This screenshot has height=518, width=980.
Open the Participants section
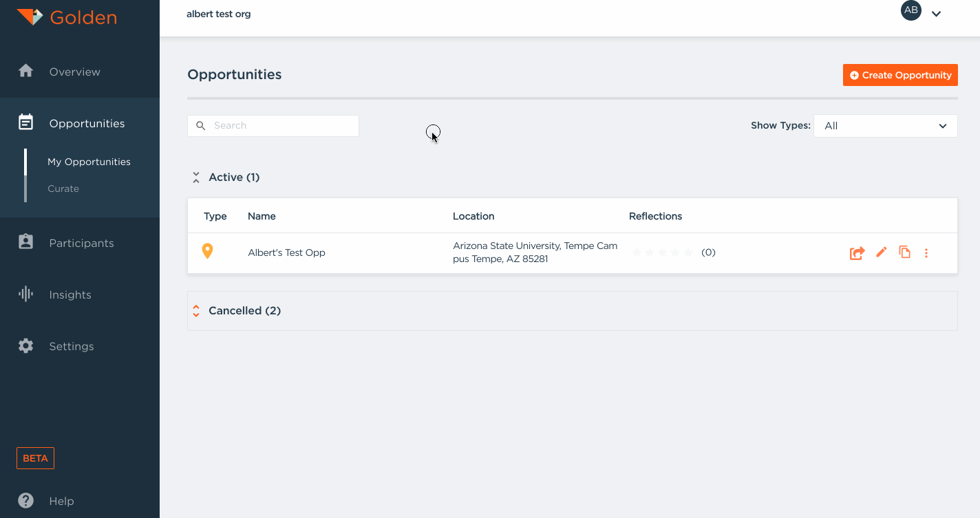tap(81, 243)
